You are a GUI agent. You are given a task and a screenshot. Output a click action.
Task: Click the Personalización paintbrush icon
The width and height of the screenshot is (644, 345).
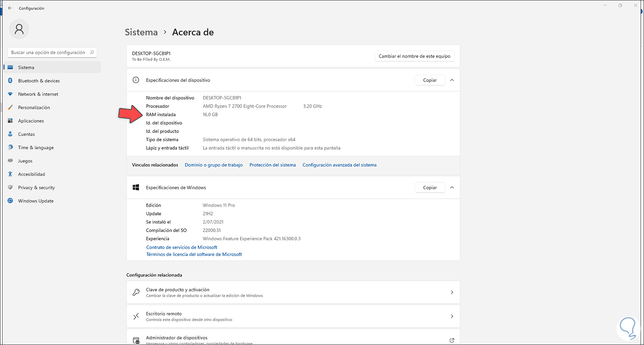10,107
